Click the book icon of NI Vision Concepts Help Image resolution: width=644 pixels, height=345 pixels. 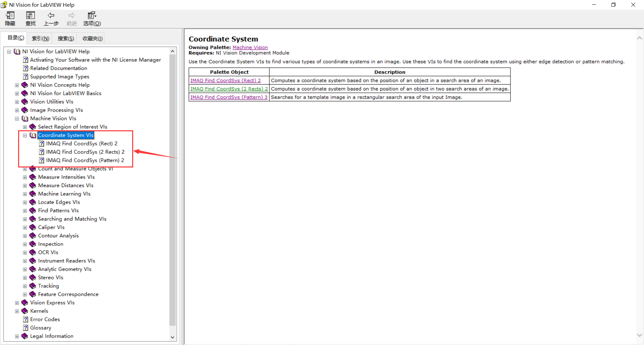(x=25, y=85)
